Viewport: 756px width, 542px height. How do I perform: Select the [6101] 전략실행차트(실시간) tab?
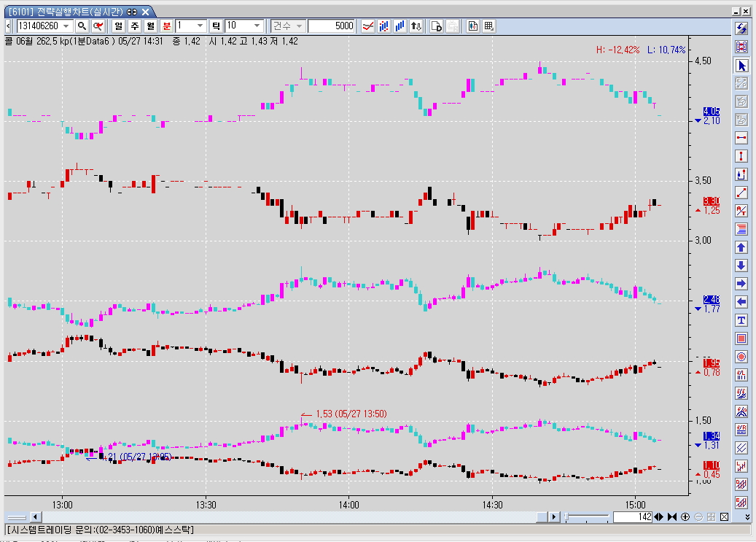coord(79,12)
